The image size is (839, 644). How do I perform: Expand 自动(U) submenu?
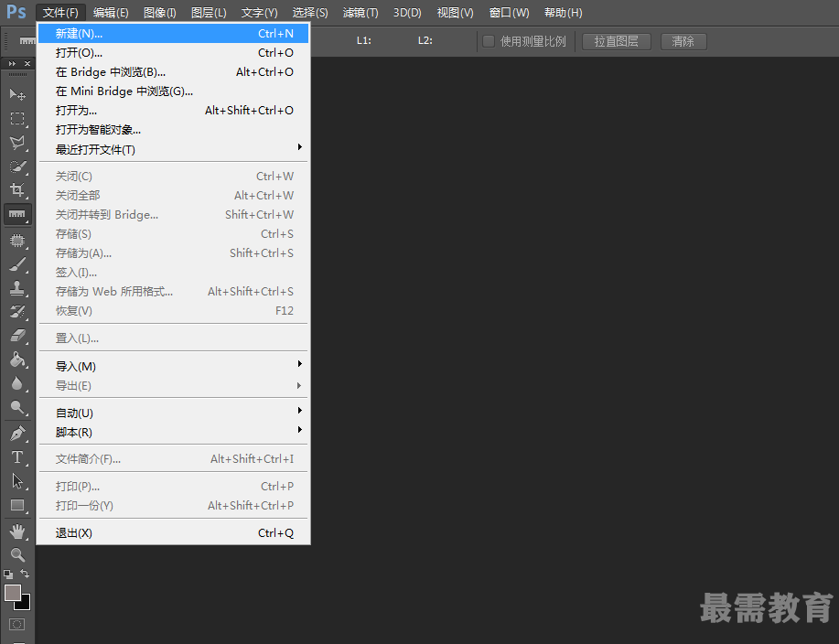tap(173, 413)
